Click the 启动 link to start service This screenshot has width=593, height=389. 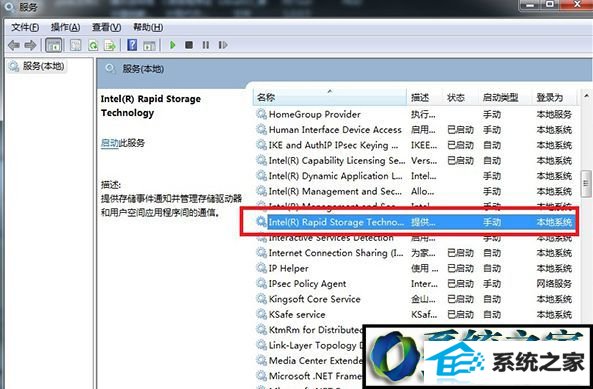pos(110,143)
